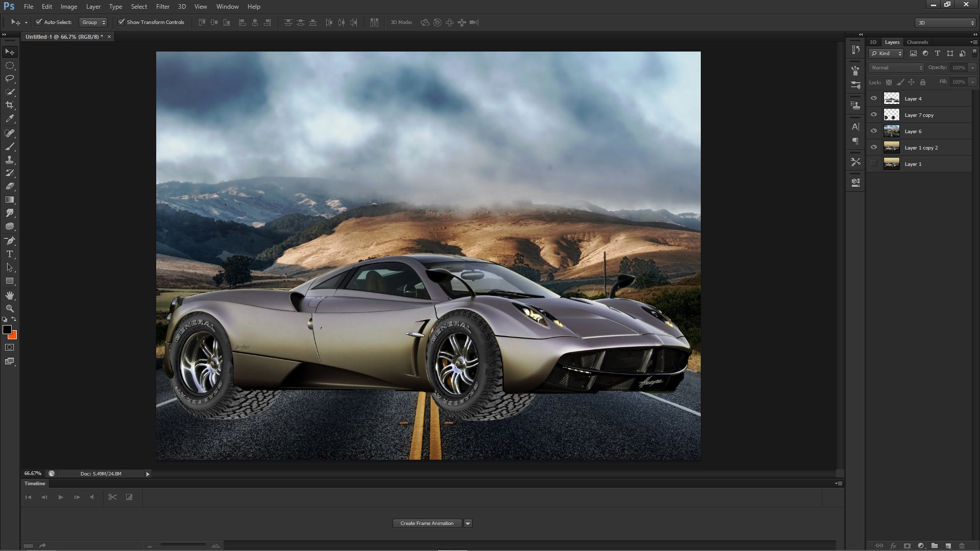Screen dimensions: 980x551
Task: Open Opacity slider dropdown arrow
Action: coord(972,67)
